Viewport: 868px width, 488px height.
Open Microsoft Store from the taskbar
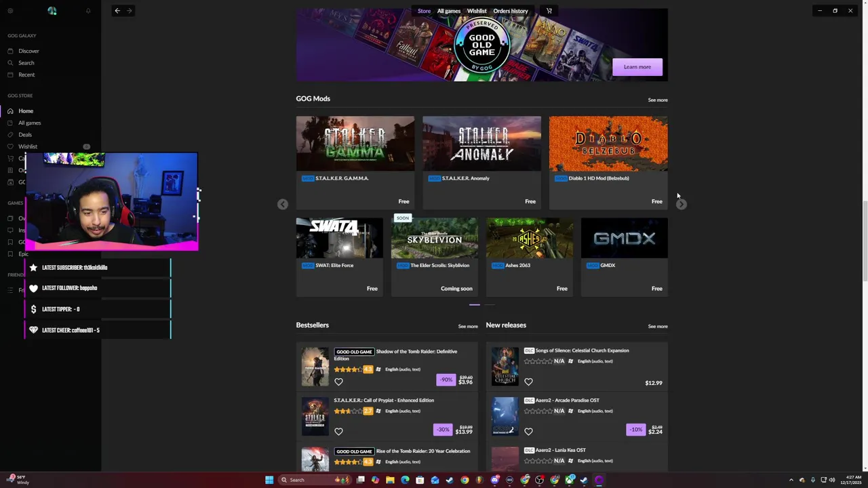(420, 480)
